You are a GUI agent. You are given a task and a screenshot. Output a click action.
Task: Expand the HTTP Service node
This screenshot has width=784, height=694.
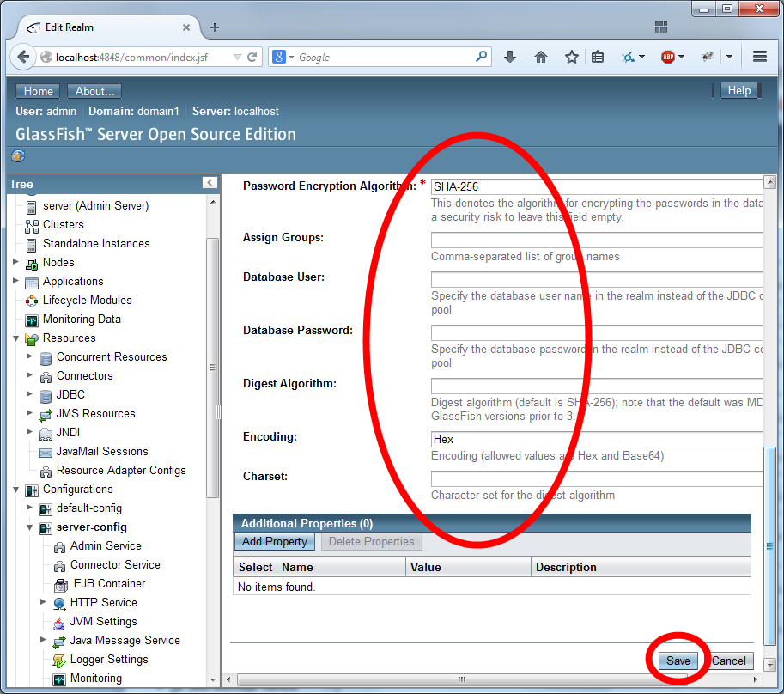coord(43,602)
